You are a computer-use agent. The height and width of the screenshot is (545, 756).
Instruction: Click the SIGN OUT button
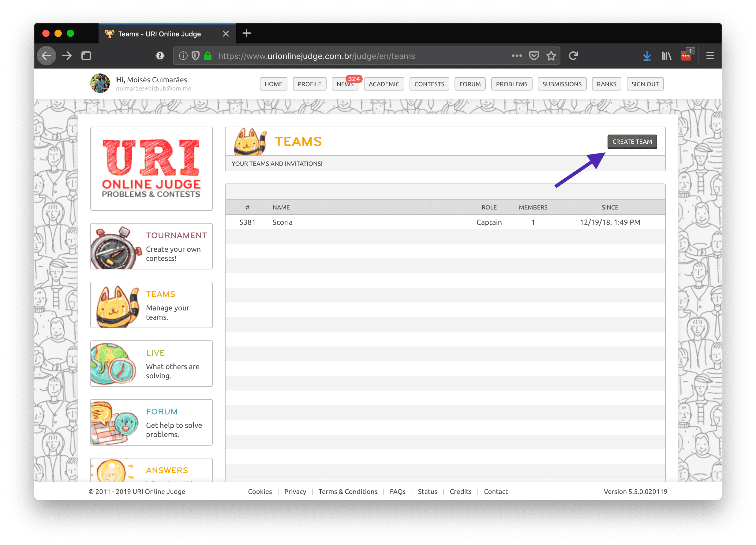pyautogui.click(x=645, y=84)
